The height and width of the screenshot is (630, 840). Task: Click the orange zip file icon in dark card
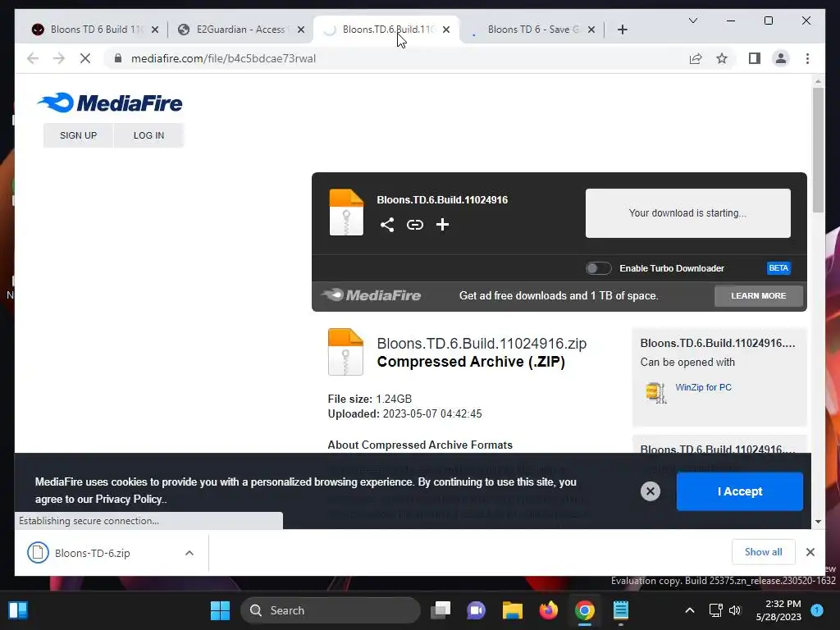pos(346,212)
